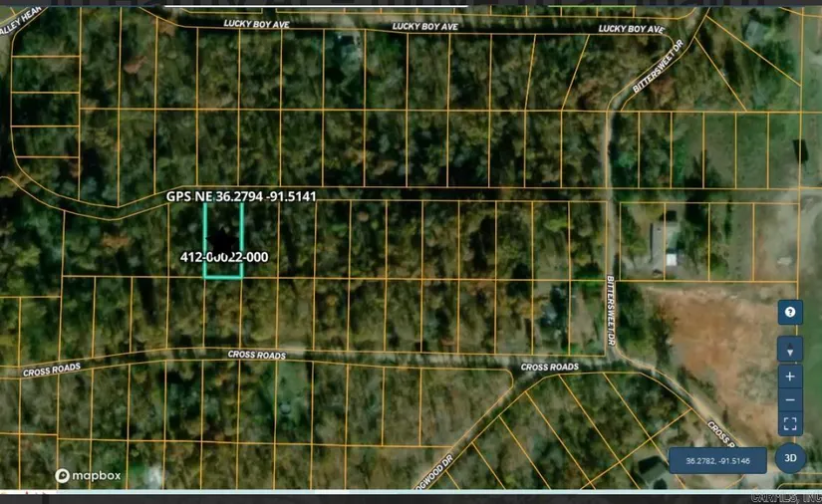Viewport: 822px width, 504px height.
Task: Click the far-left Cross Roads label
Action: pyautogui.click(x=52, y=371)
